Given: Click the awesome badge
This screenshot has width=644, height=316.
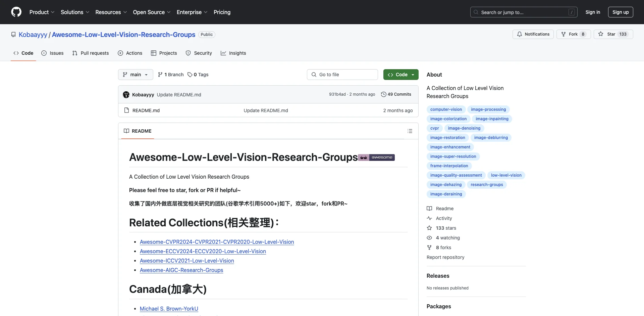Looking at the screenshot, I should point(376,157).
